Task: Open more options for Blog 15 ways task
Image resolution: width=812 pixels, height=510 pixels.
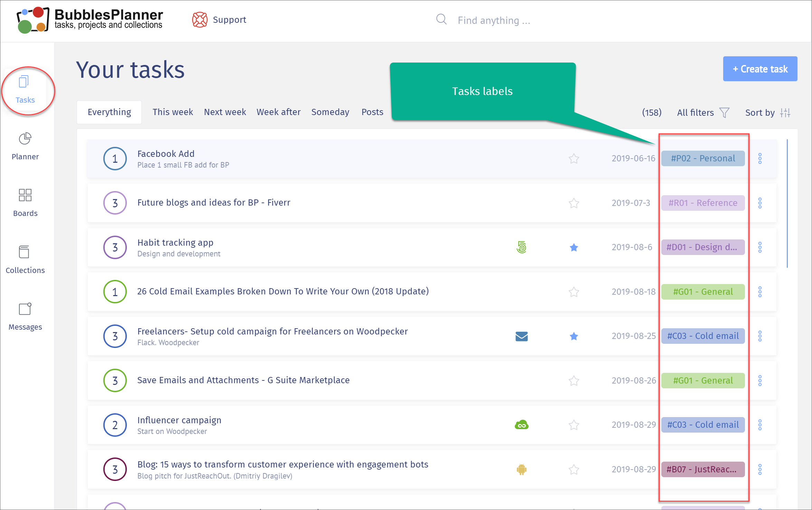Action: [x=760, y=469]
